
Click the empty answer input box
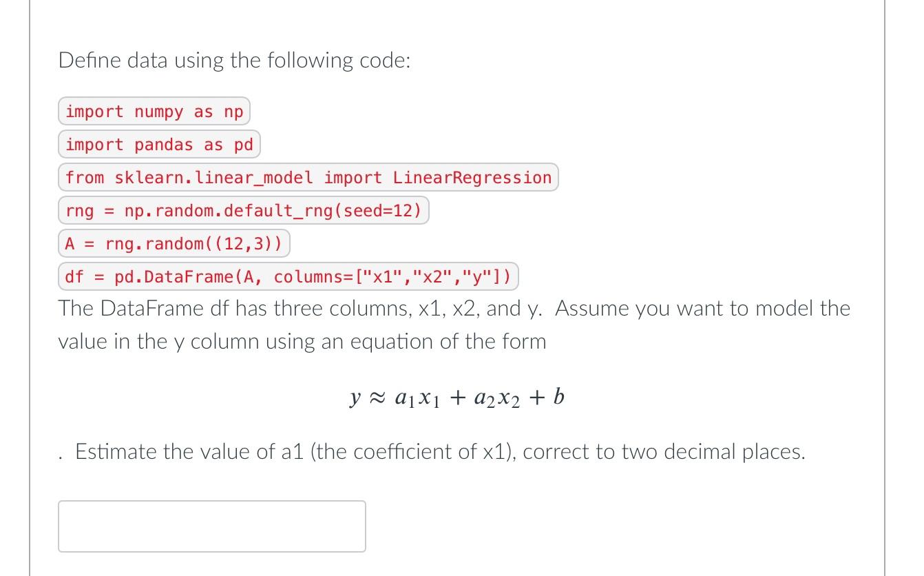pyautogui.click(x=212, y=526)
